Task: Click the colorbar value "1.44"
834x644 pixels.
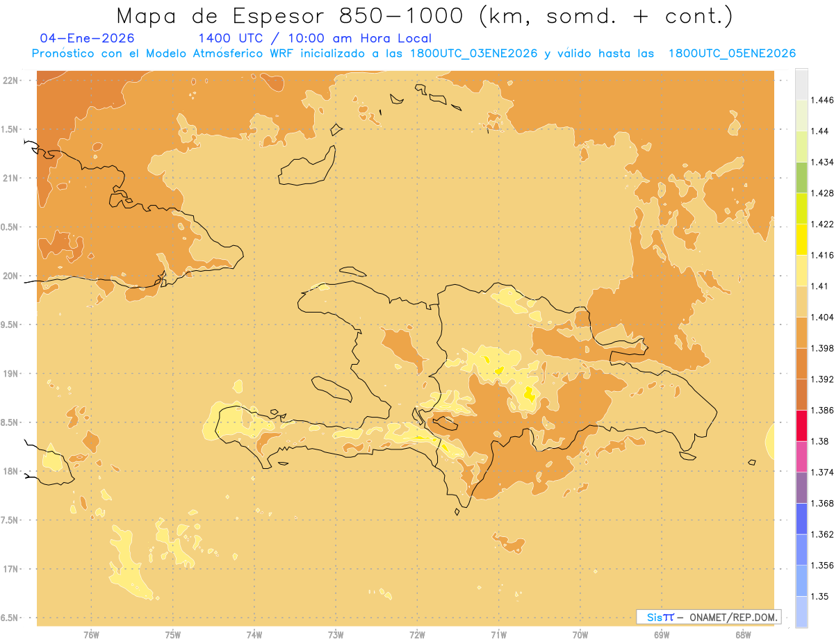Action: (x=819, y=131)
